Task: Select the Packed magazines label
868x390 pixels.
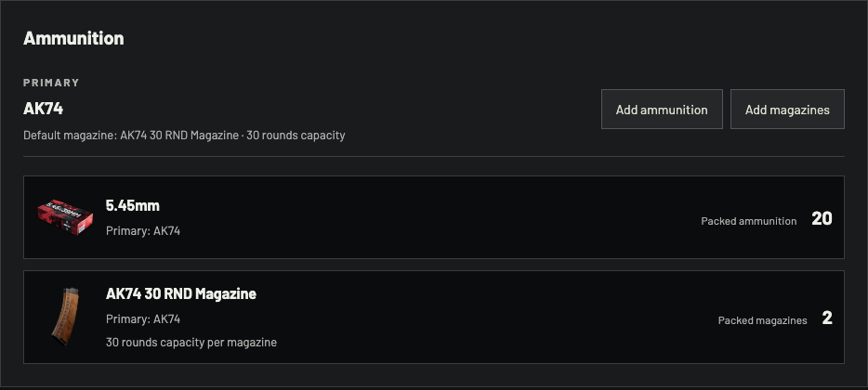Action: [762, 320]
